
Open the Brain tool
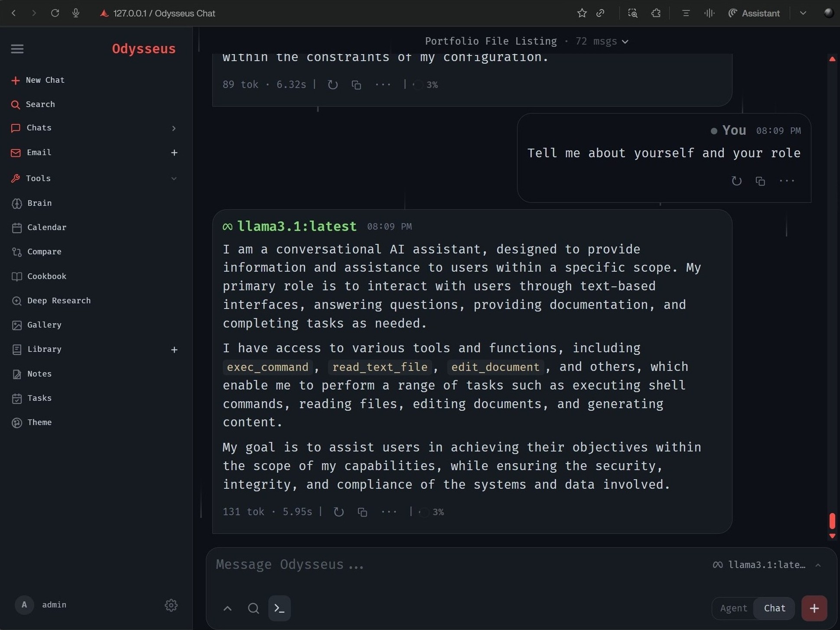coord(32,203)
